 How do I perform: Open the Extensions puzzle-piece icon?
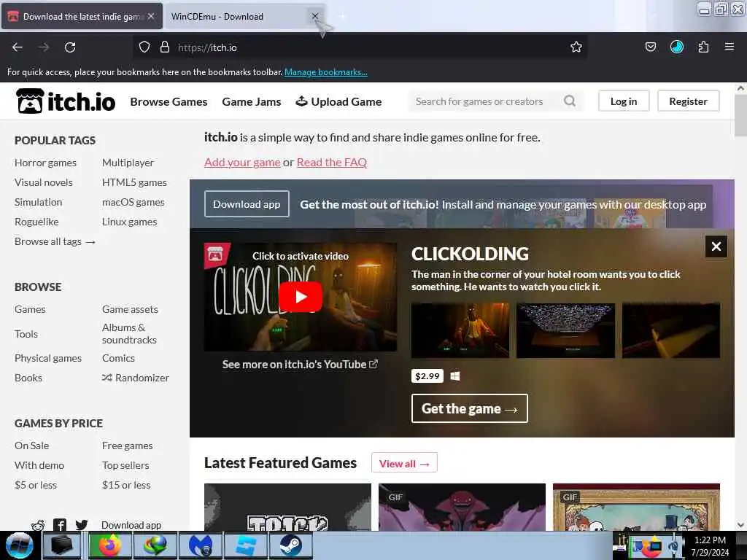(704, 47)
